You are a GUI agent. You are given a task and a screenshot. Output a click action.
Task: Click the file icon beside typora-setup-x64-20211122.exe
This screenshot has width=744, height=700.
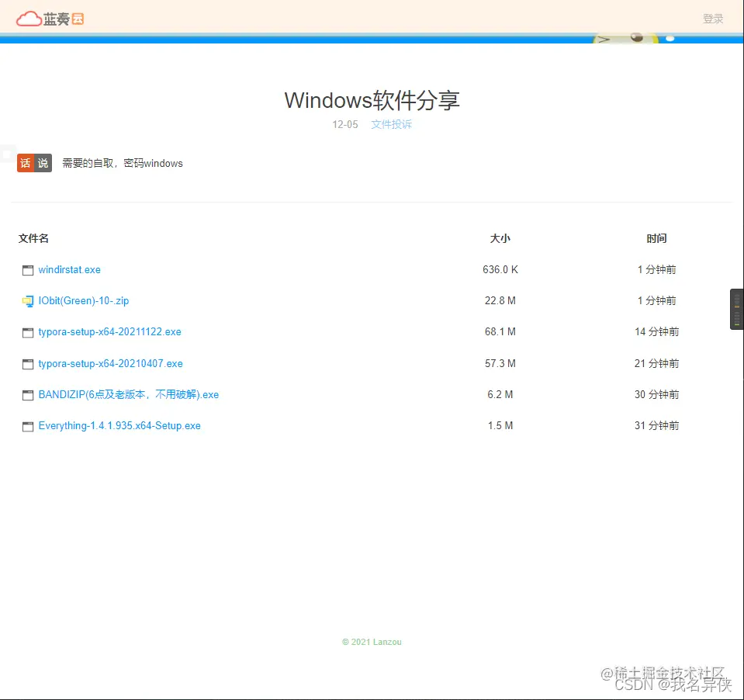coord(28,332)
